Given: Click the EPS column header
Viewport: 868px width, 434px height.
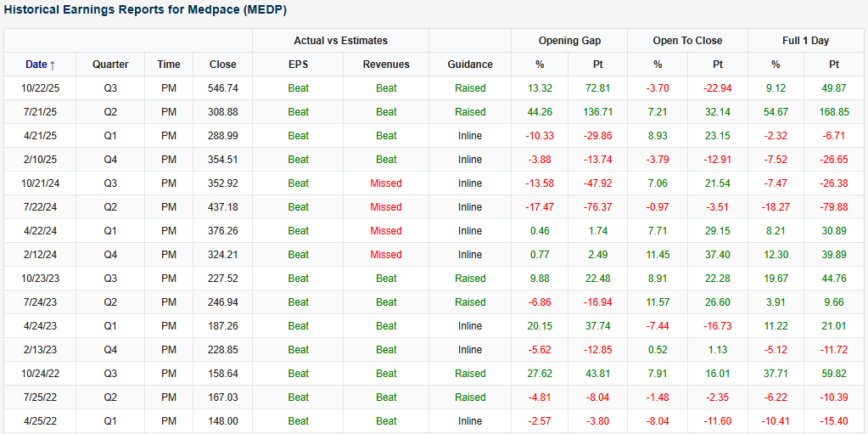Looking at the screenshot, I should (298, 64).
